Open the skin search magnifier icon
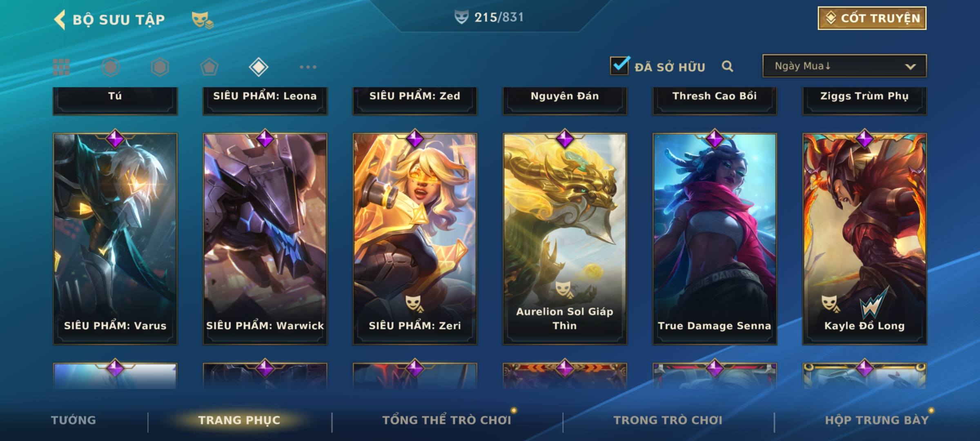 (727, 66)
